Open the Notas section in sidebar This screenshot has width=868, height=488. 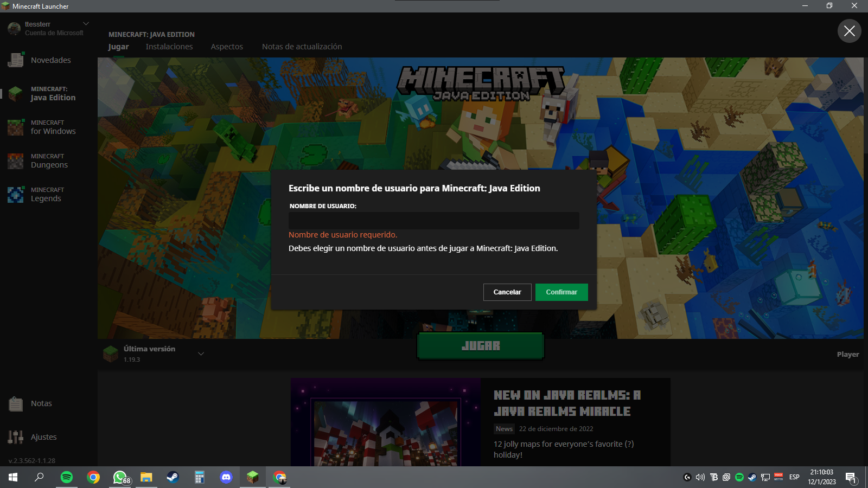point(31,403)
